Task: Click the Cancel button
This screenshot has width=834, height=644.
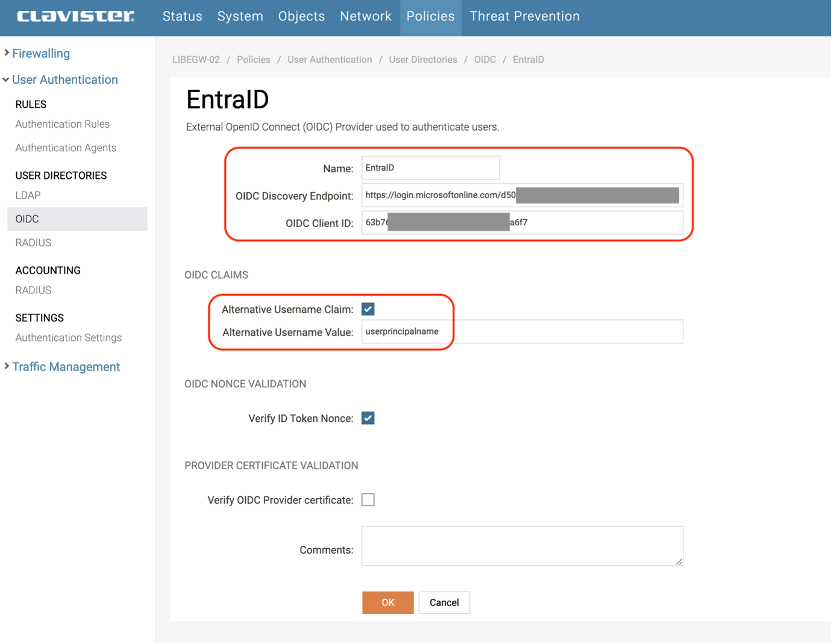Action: click(444, 603)
